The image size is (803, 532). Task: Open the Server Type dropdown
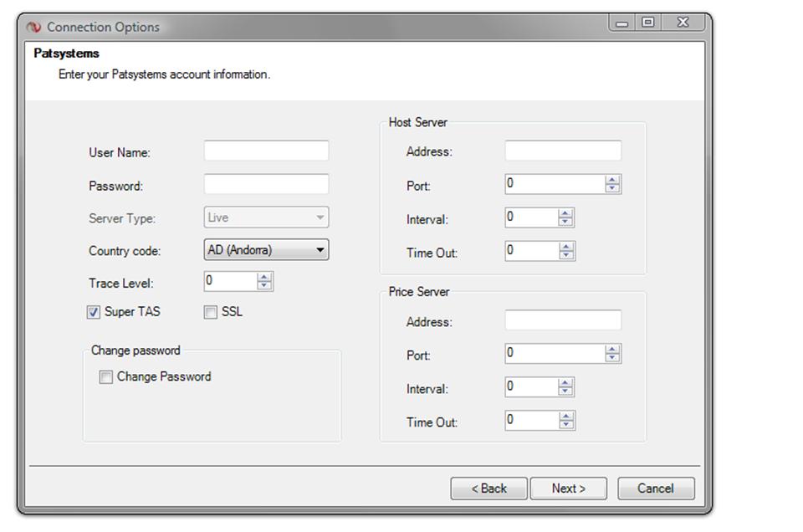pyautogui.click(x=266, y=217)
